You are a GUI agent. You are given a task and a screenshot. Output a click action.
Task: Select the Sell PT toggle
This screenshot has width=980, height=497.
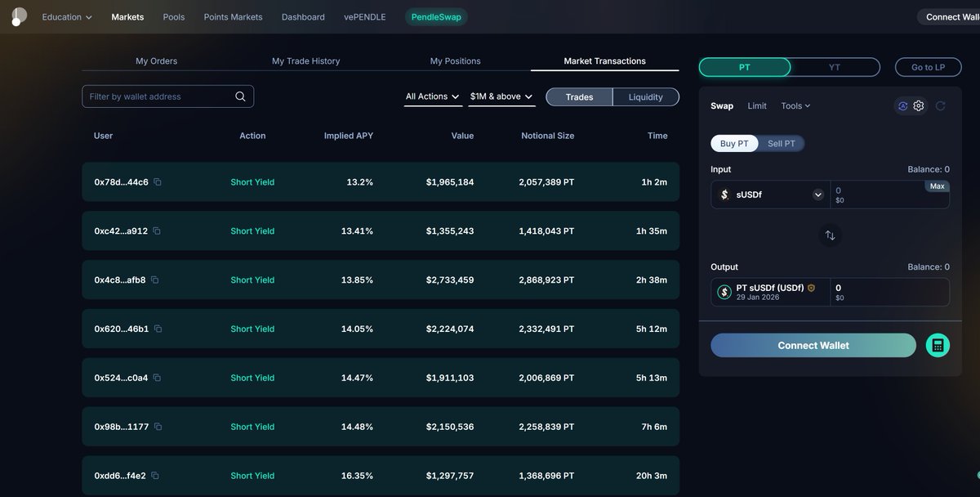[x=781, y=144]
